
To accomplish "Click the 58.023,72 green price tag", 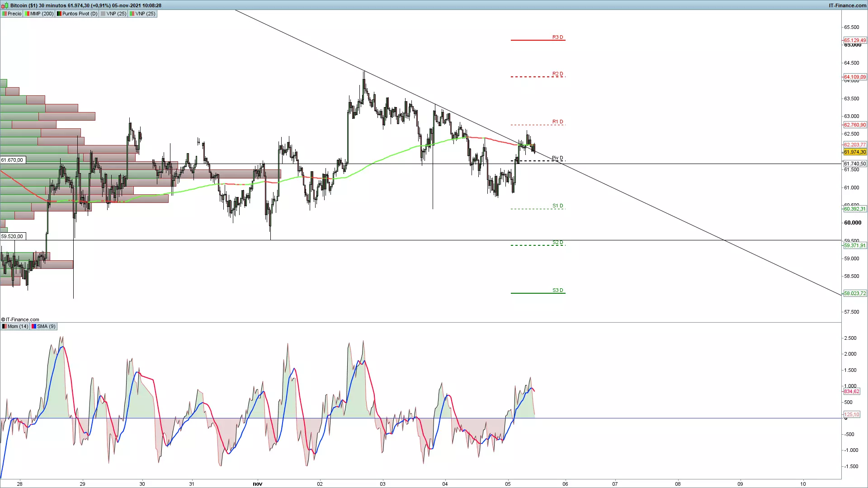I will point(855,293).
